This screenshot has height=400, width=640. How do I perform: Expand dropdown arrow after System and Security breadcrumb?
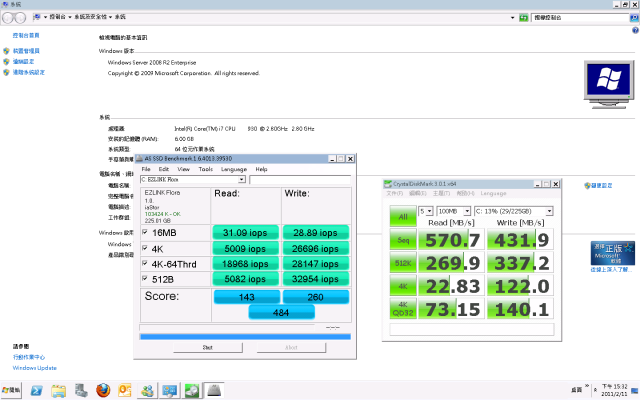[110, 17]
